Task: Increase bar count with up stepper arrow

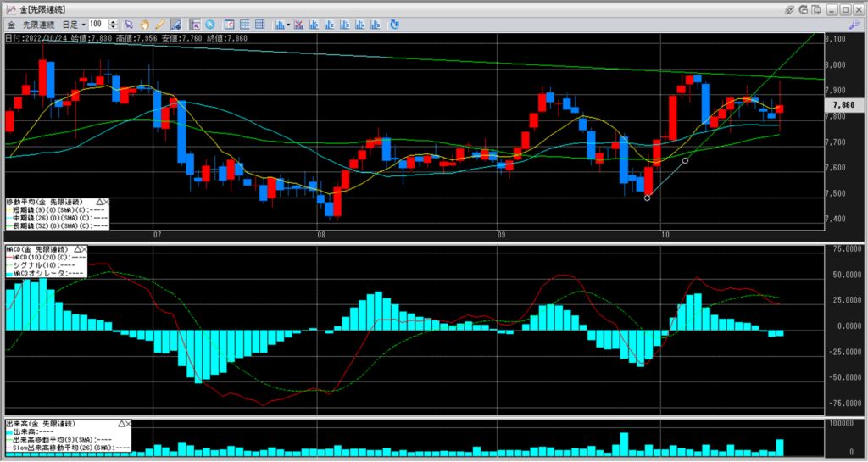Action: pos(114,22)
